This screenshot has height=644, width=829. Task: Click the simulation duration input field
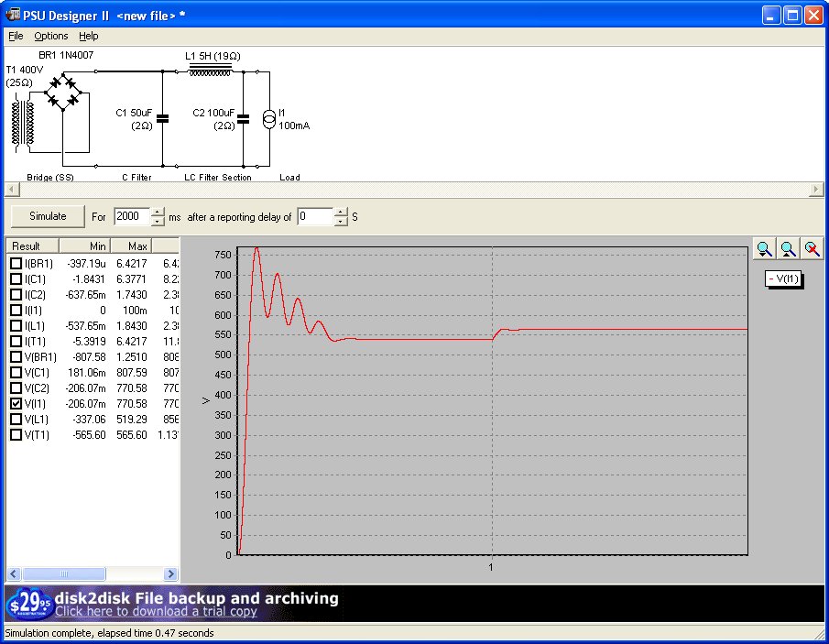(131, 216)
